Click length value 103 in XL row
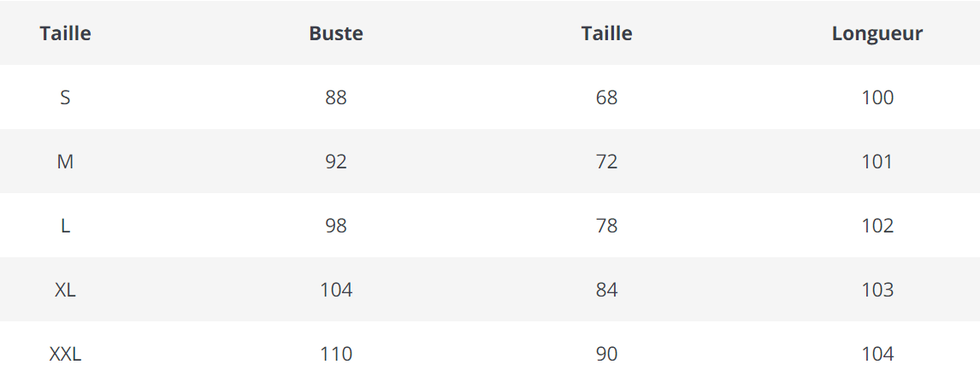This screenshot has height=388, width=980. (877, 290)
